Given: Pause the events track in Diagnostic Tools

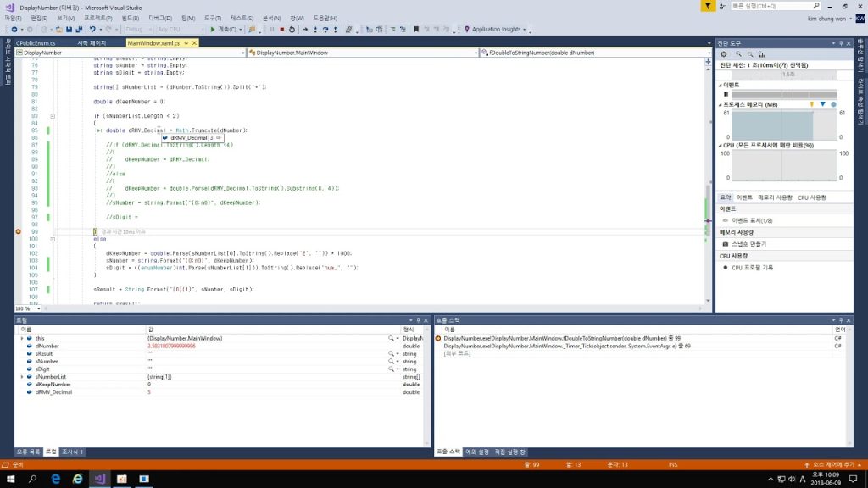Looking at the screenshot, I should point(725,94).
